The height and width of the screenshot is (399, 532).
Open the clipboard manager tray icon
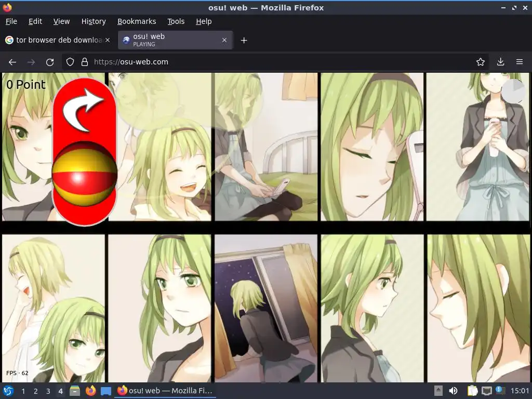472,391
